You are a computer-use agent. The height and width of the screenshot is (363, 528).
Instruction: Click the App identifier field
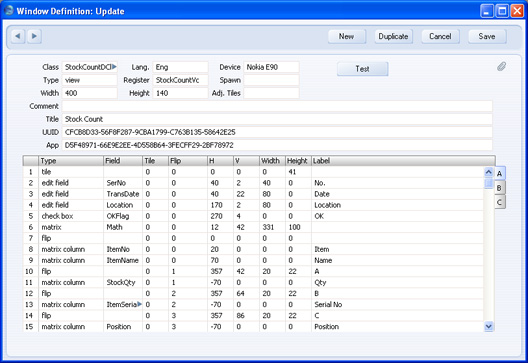277,145
